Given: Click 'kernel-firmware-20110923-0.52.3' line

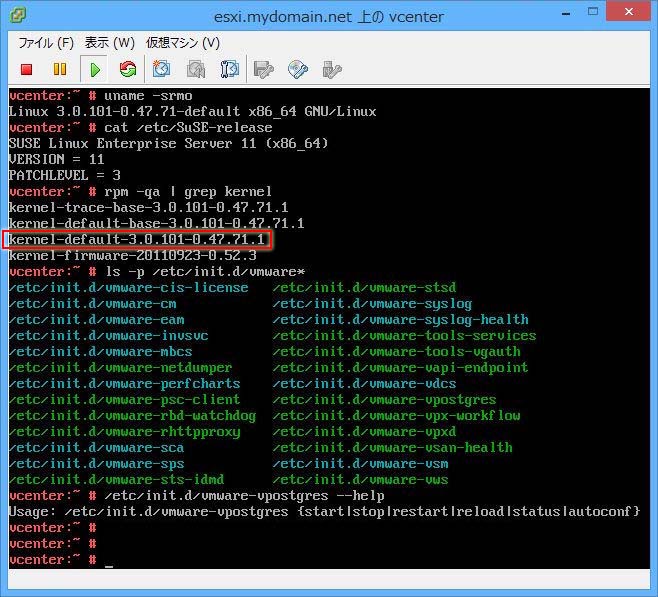Looking at the screenshot, I should point(133,255).
